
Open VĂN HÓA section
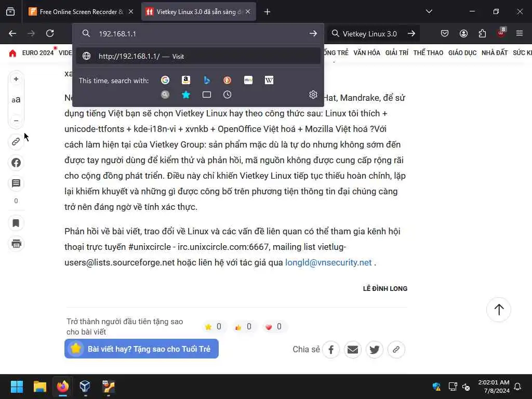tap(367, 53)
